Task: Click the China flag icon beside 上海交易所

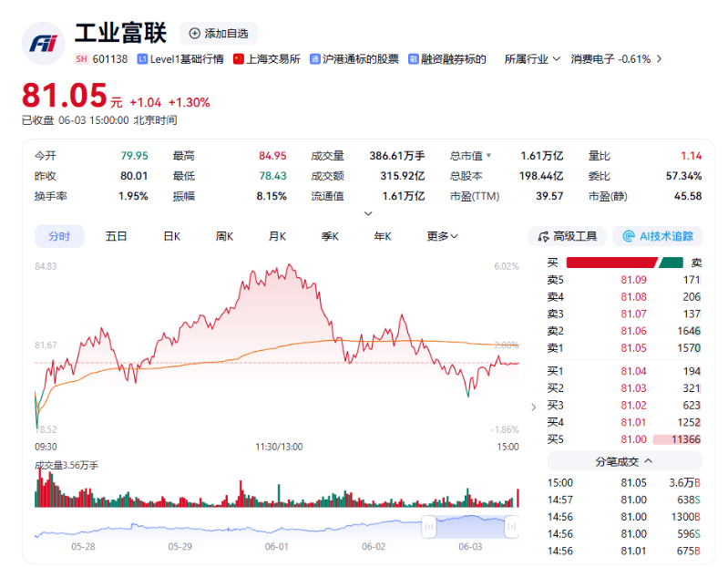Action: pyautogui.click(x=238, y=59)
